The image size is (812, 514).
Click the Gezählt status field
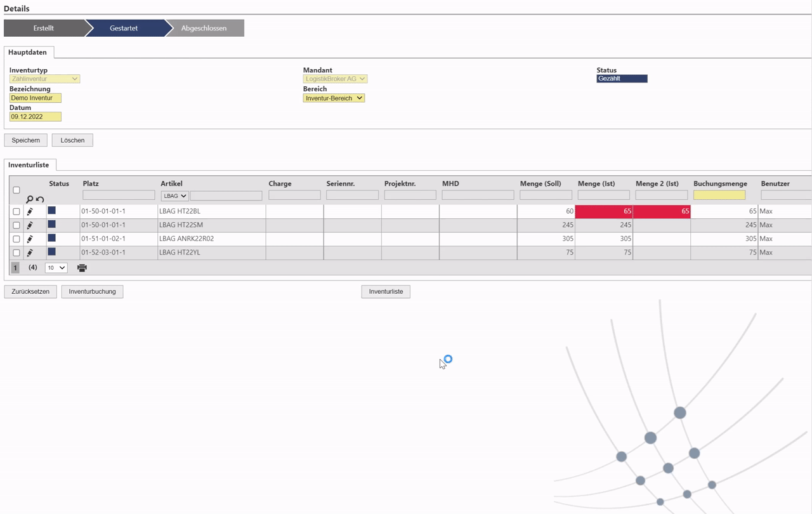point(622,79)
